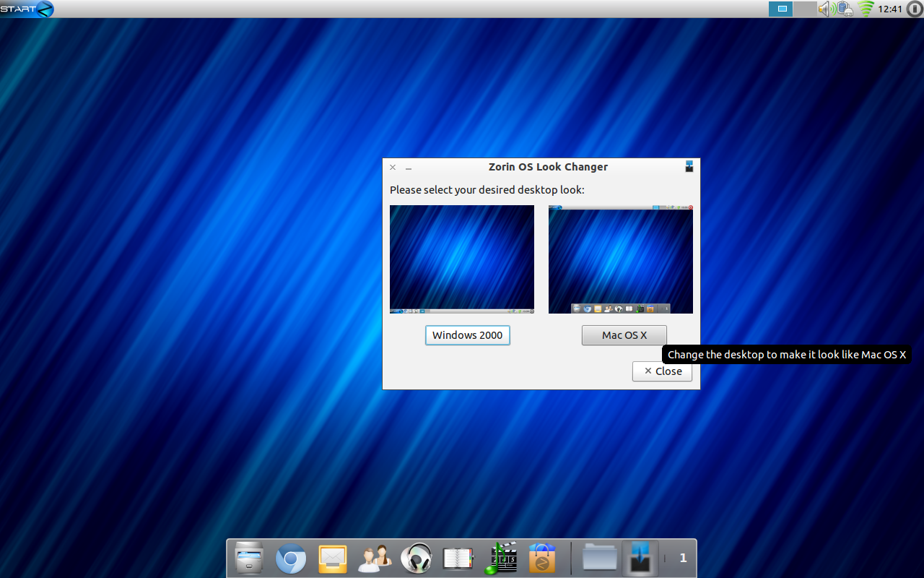Open the software store shopping bag icon
Screen dimensions: 924x578
coord(542,558)
